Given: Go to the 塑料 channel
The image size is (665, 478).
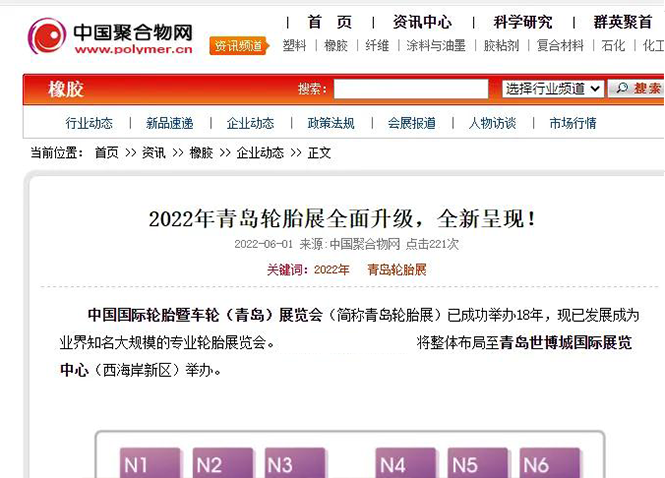Looking at the screenshot, I should 294,45.
